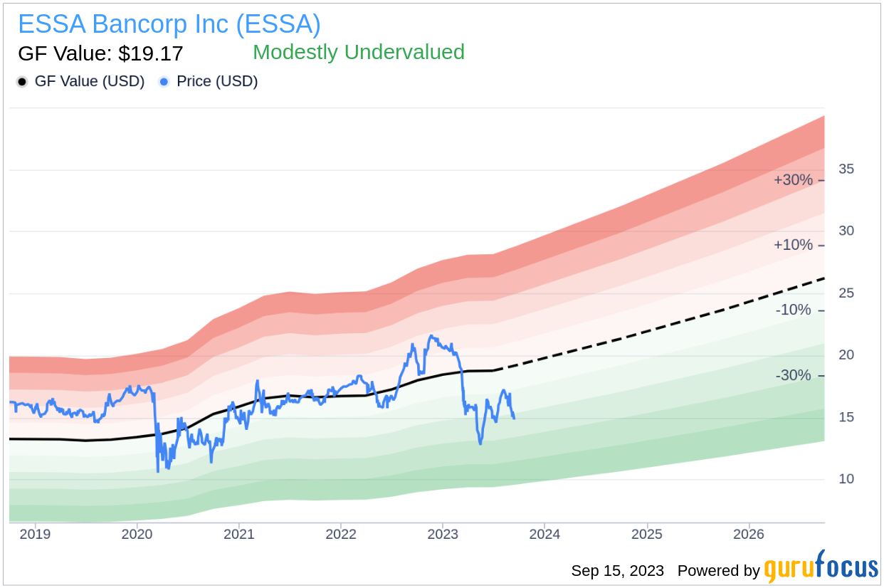The width and height of the screenshot is (884, 588).
Task: Click the -30% band marker
Action: point(794,375)
